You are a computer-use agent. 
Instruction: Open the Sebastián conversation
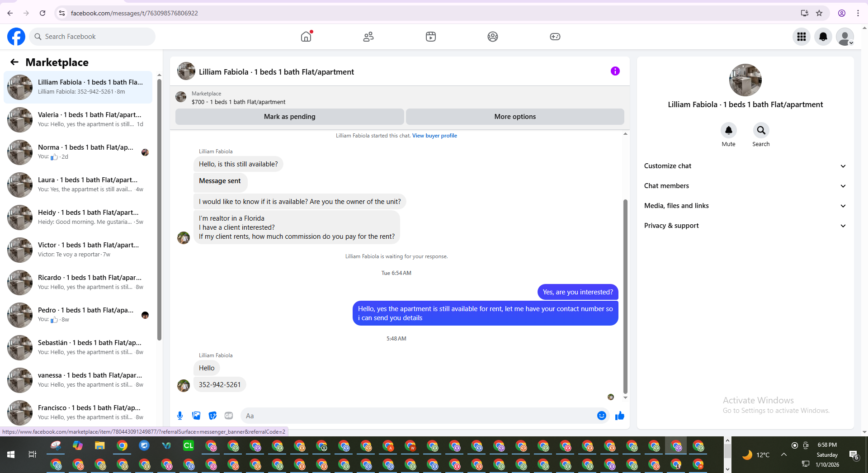coord(78,347)
